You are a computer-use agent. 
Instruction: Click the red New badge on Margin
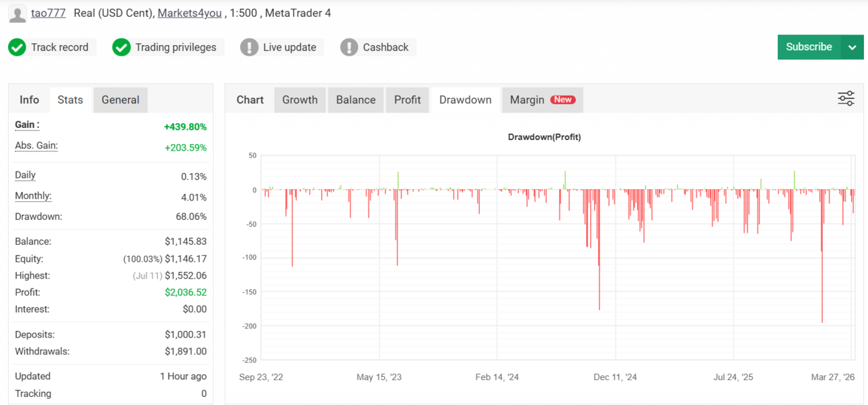[563, 100]
